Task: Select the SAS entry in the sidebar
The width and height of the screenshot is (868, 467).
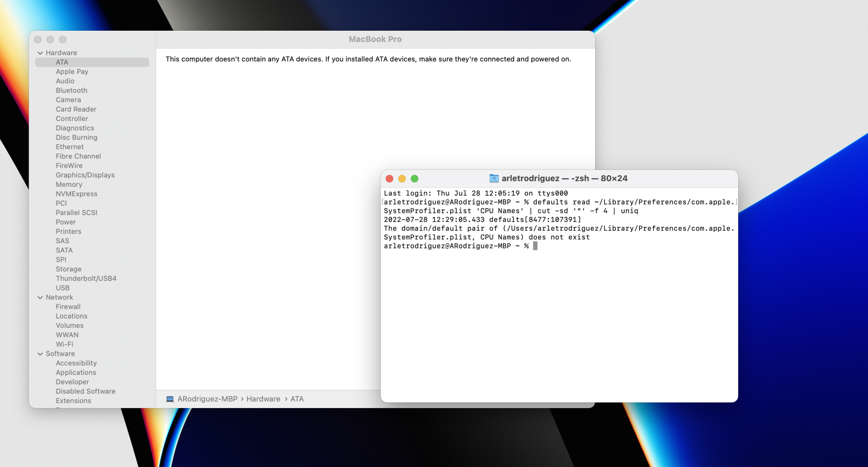Action: pyautogui.click(x=62, y=241)
